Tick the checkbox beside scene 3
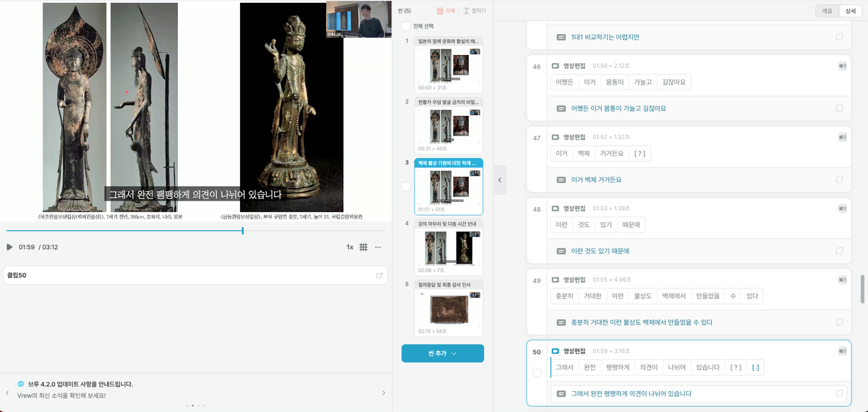 [406, 186]
